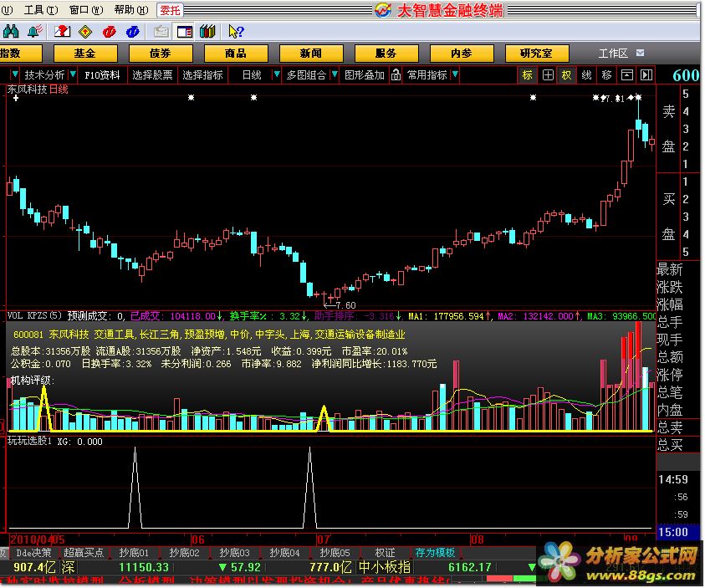Click the red question mark chart icon
Viewport: 705px width, 588px height.
click(x=62, y=32)
